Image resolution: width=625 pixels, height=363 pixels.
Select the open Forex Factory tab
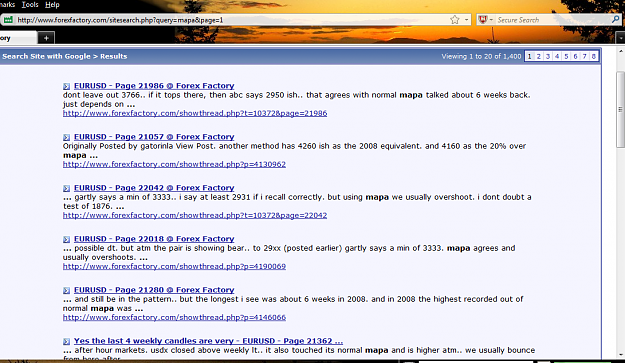click(x=18, y=38)
